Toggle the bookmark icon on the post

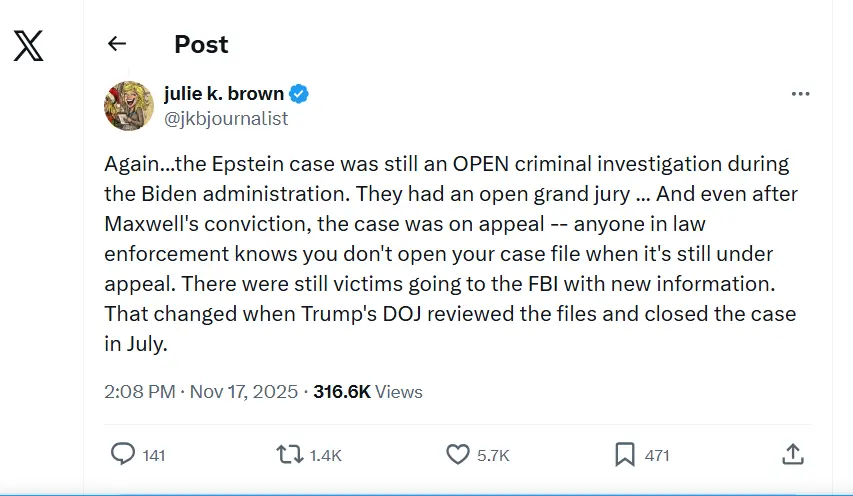625,454
